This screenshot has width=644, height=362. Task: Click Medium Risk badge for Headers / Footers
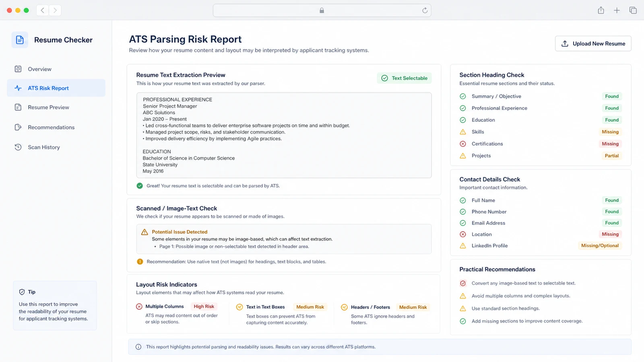point(413,307)
